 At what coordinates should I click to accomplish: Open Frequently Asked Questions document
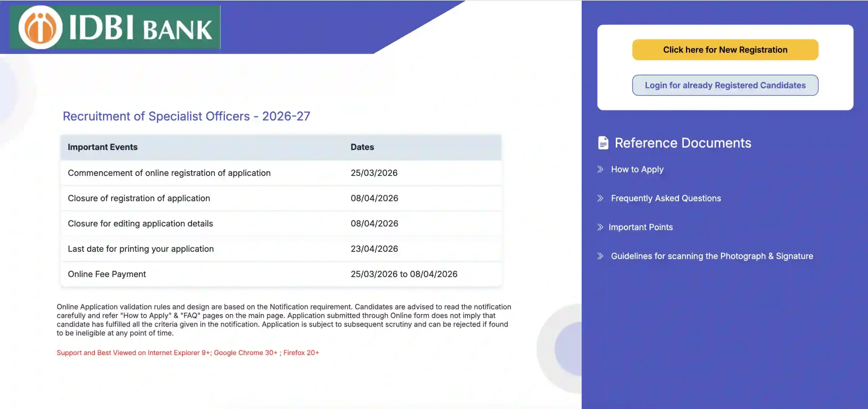point(666,198)
